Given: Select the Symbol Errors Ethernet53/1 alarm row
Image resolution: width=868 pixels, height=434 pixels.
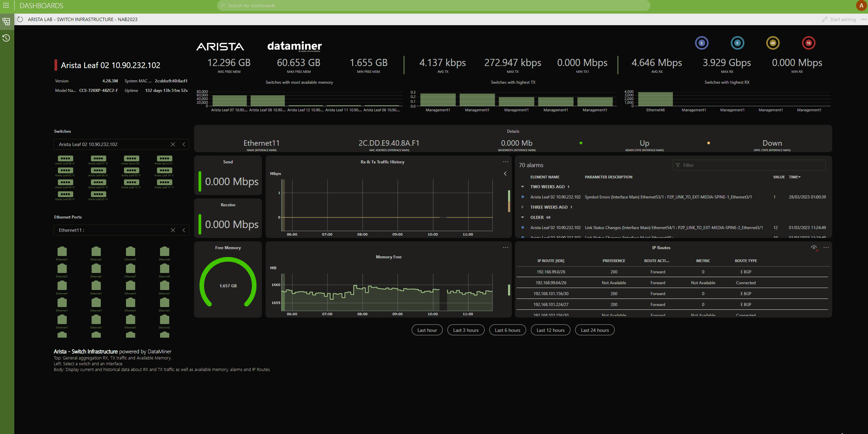Looking at the screenshot, I should coord(673,197).
